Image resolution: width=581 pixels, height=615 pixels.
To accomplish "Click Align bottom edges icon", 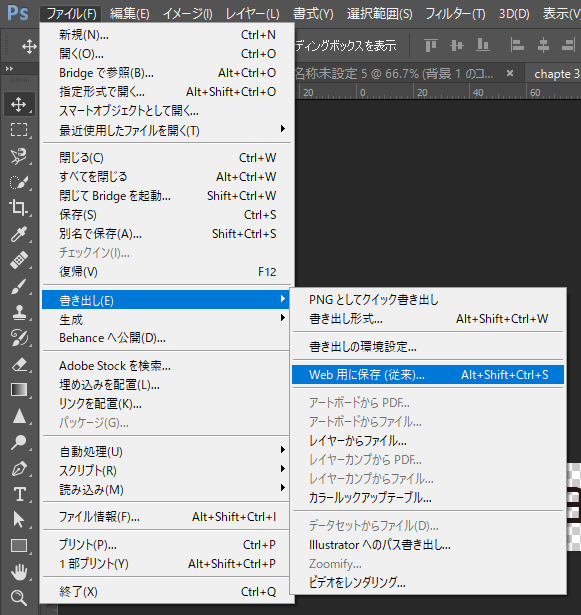I will (483, 45).
